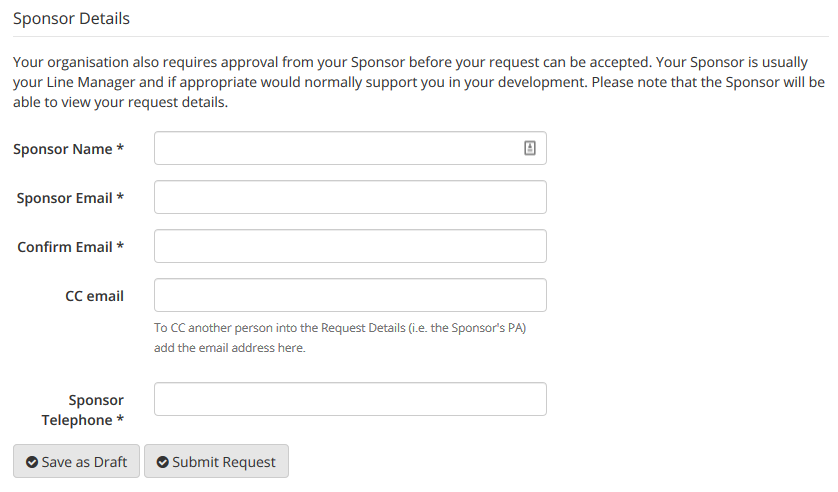Focus the CC email input field
Viewport: 838px width, 492px height.
pyautogui.click(x=350, y=295)
